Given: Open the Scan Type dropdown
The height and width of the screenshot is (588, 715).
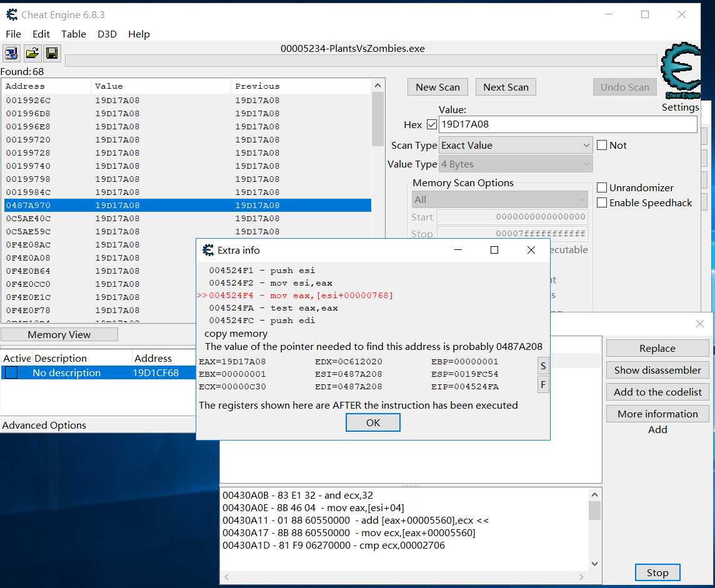Looking at the screenshot, I should tap(516, 146).
